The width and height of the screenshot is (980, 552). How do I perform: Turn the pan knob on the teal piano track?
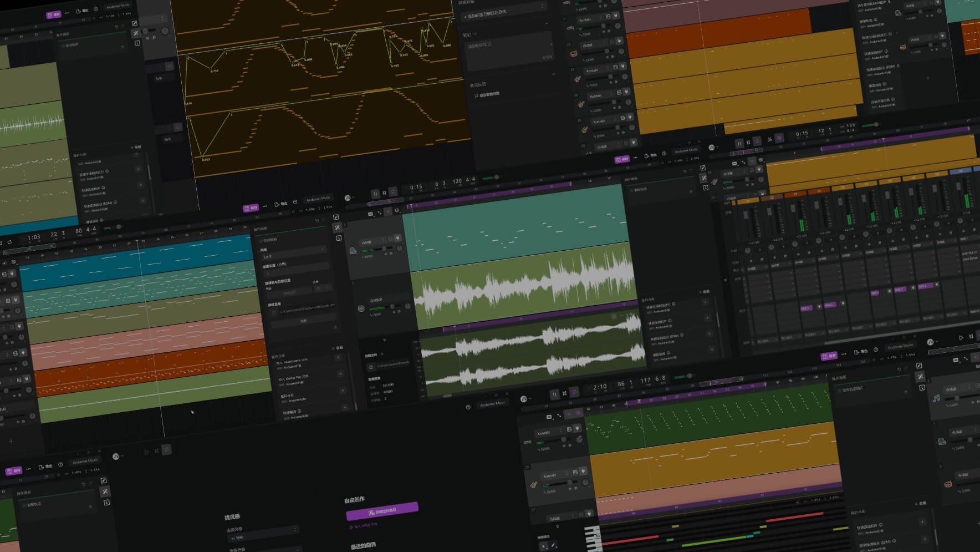(x=399, y=247)
